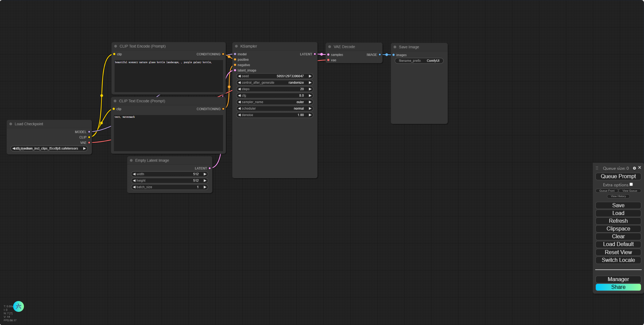
Task: Increase the seed value with right arrow
Action: pos(310,76)
